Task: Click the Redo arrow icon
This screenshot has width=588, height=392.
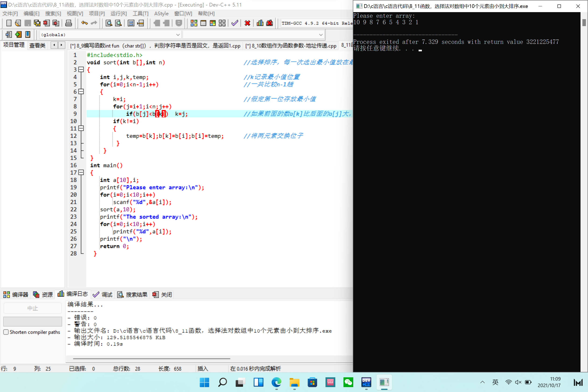Action: (94, 23)
